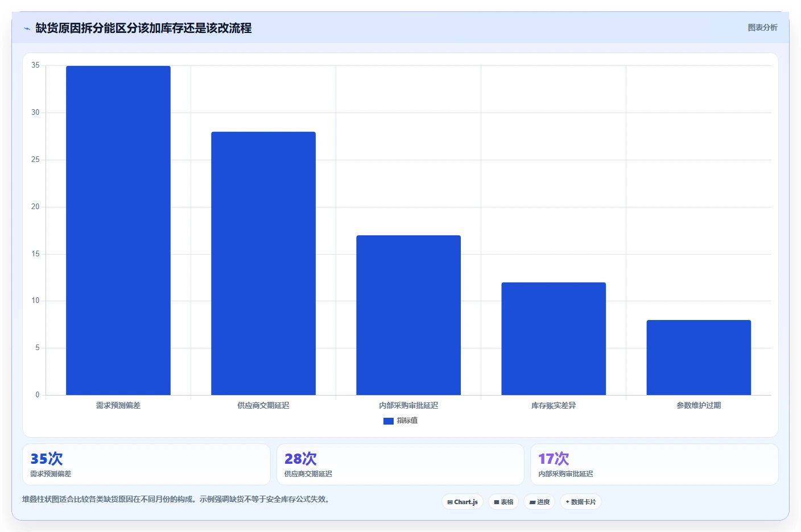801x532 pixels.
Task: Select the 需求预测偏差 bar in the chart
Action: click(118, 230)
